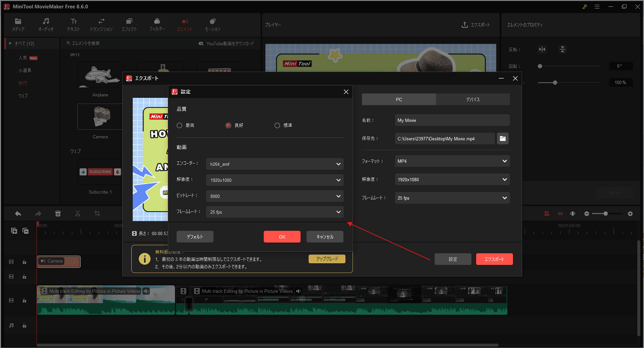Image resolution: width=644 pixels, height=348 pixels.
Task: Switch to the デバイス tab
Action: coord(473,99)
